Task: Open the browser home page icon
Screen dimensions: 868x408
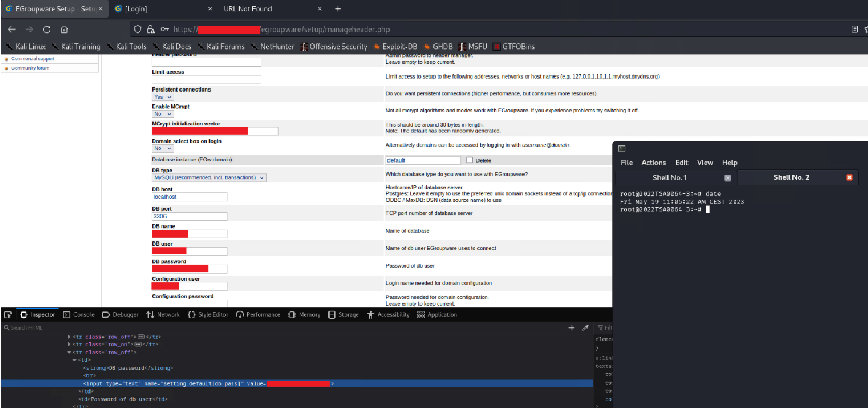Action: (64, 29)
